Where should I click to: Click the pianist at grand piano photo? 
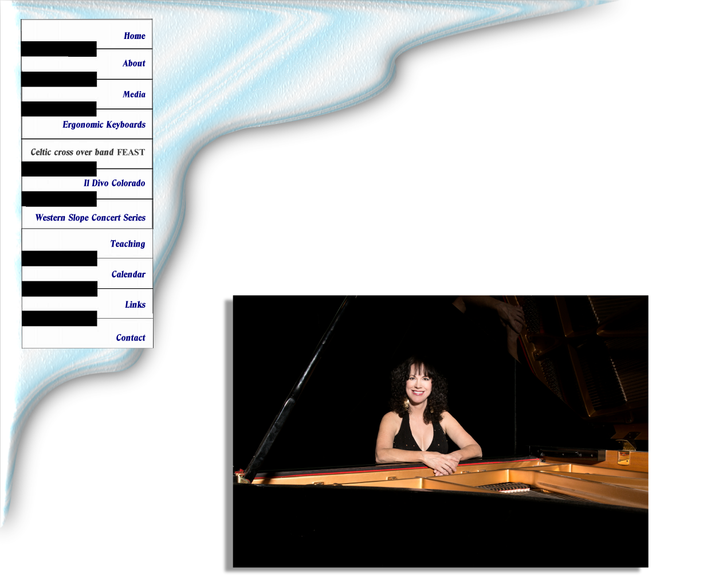[434, 434]
